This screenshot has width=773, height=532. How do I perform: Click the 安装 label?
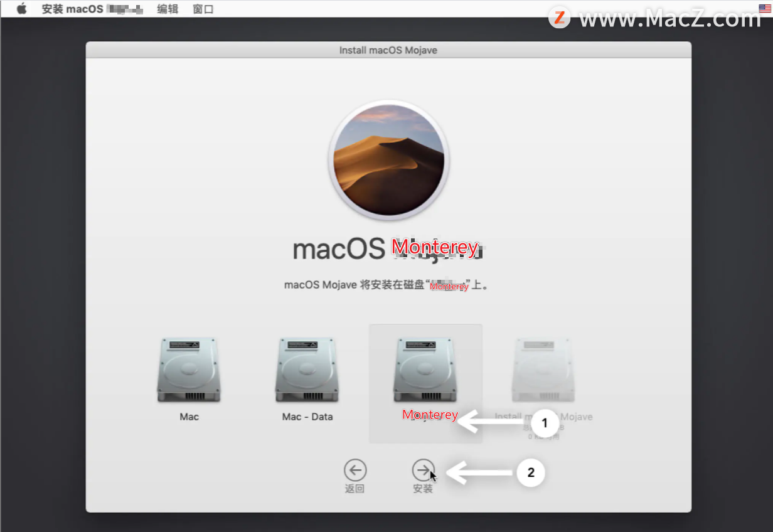(423, 489)
